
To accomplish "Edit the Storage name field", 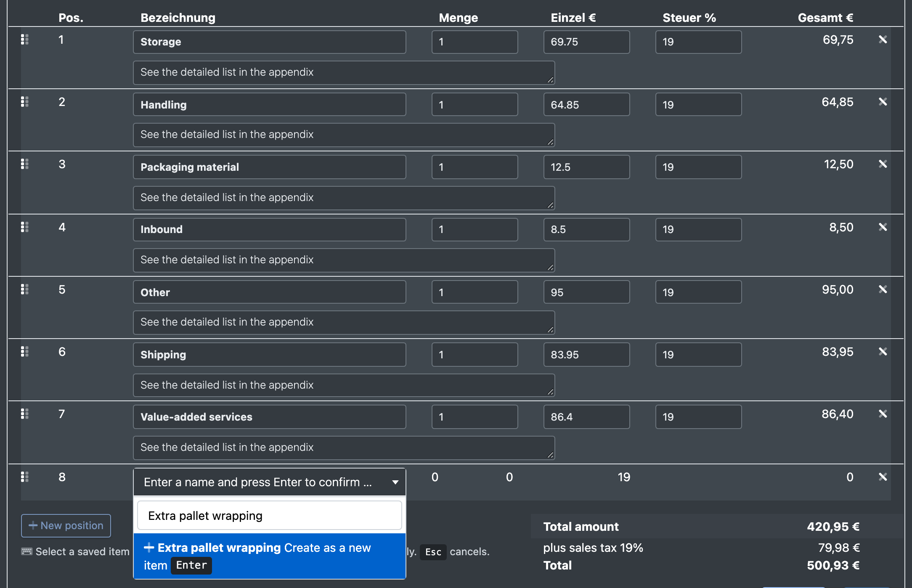I will (x=270, y=42).
